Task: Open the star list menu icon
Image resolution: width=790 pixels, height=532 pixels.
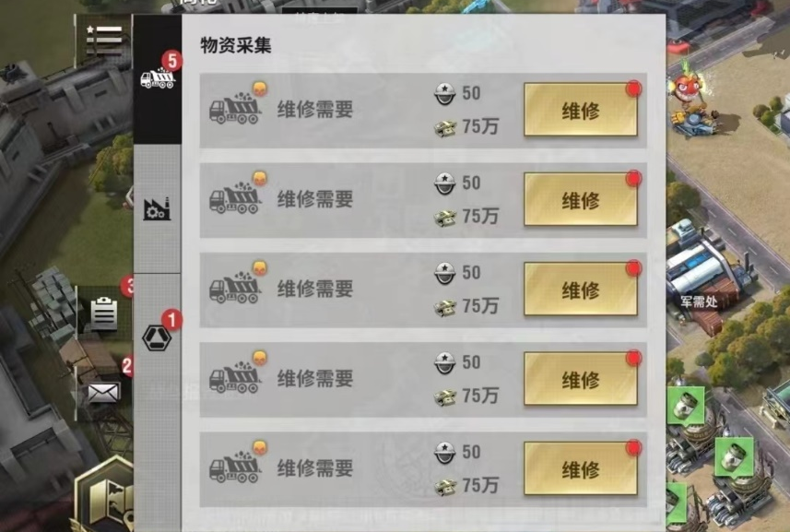Action: 104,41
